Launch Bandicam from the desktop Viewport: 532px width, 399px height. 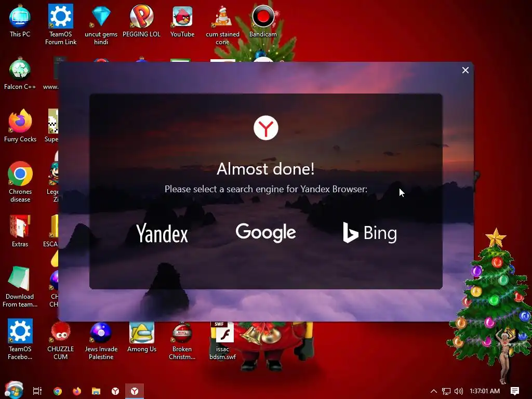pos(263,21)
